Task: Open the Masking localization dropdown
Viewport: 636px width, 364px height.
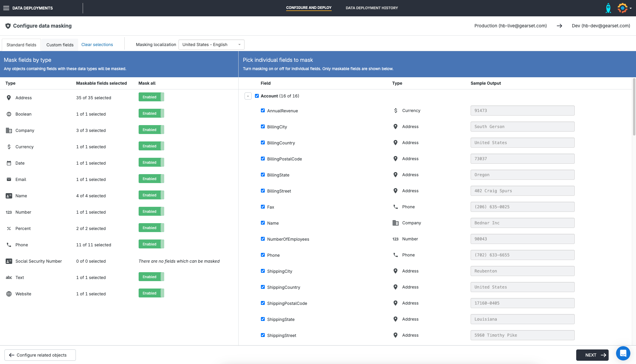Action: click(211, 45)
